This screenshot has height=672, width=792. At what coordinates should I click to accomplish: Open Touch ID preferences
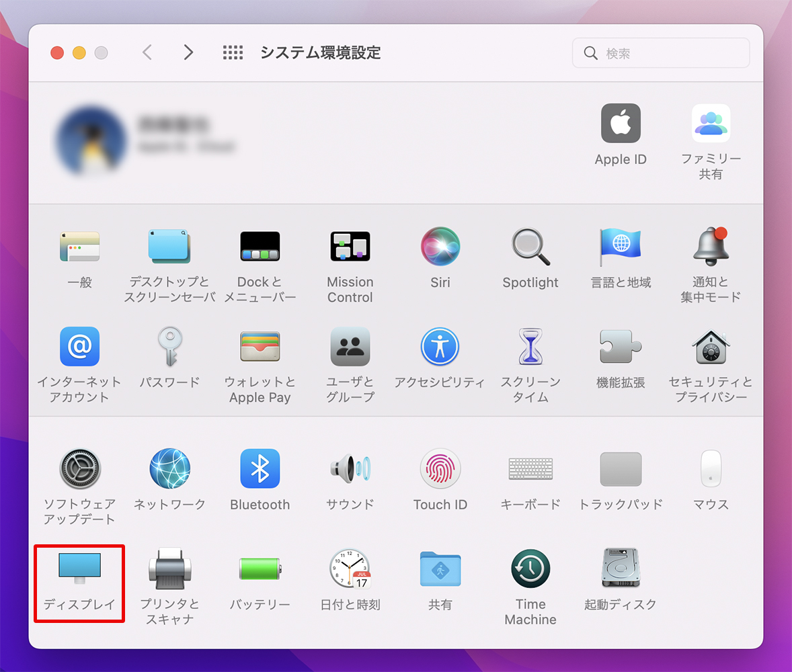click(x=440, y=468)
